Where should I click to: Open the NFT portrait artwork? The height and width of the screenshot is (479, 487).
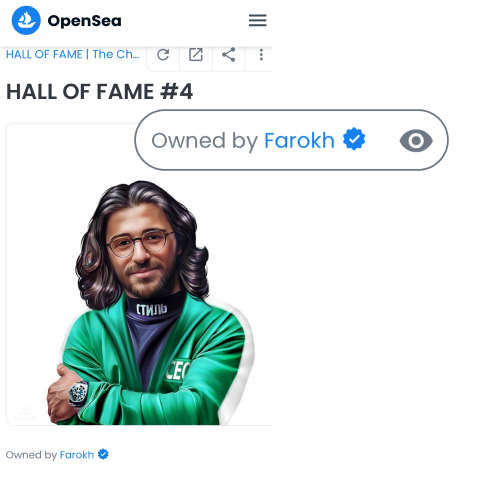[139, 274]
